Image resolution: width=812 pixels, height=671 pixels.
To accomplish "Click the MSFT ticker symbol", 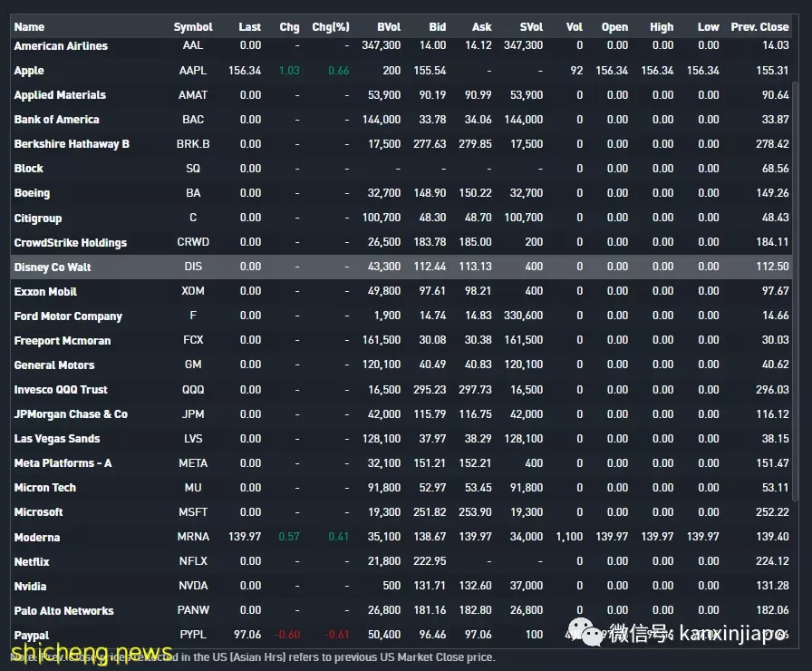I will pyautogui.click(x=193, y=512).
